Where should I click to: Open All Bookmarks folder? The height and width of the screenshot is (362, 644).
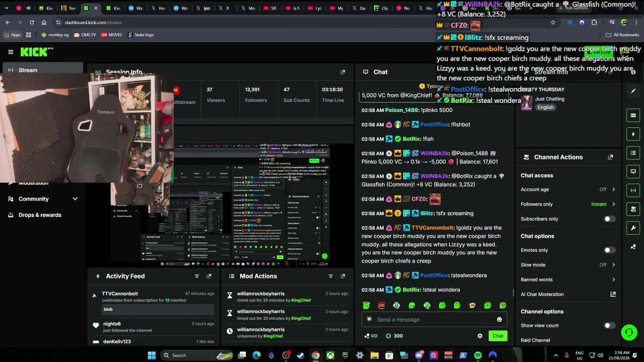[x=622, y=35]
